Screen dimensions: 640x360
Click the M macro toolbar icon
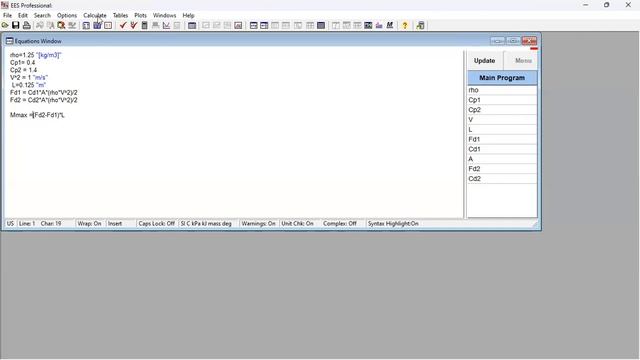tap(390, 25)
